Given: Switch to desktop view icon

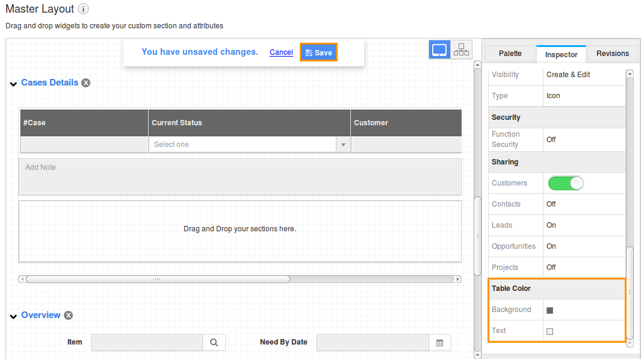Looking at the screenshot, I should (x=439, y=50).
